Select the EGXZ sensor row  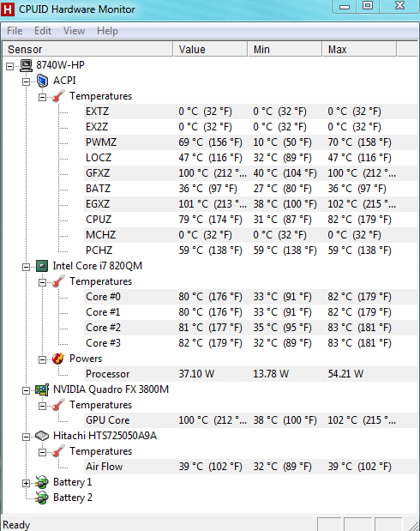pyautogui.click(x=250, y=204)
